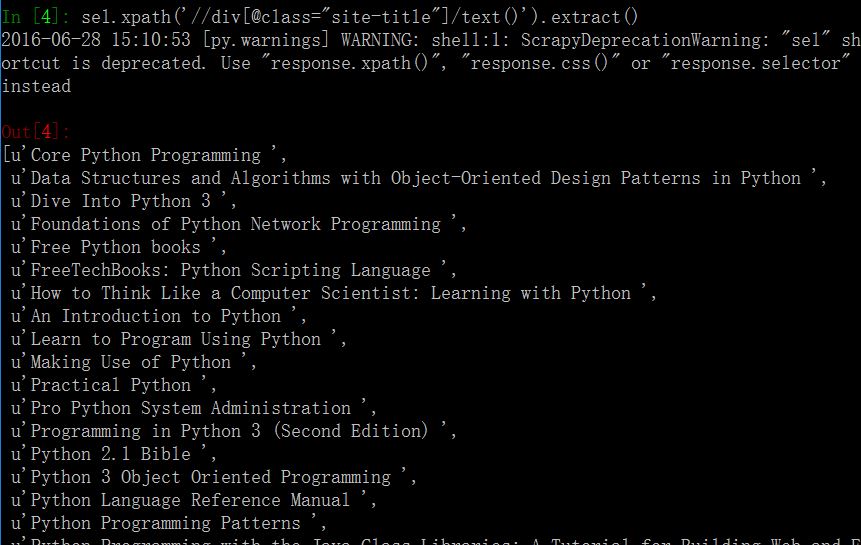Click 'response.css()' in the warning
Viewport: 861px width, 545px height.
pos(539,63)
